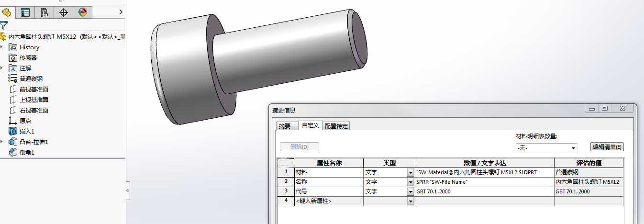Show more manager tabs with arrow
This screenshot has height=224, width=644.
(x=120, y=12)
